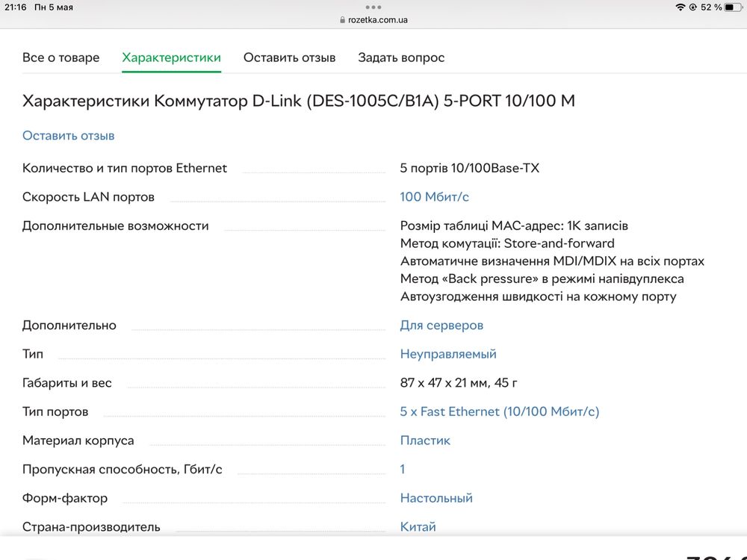Tap the '21:16' clock in status bar

(x=15, y=7)
